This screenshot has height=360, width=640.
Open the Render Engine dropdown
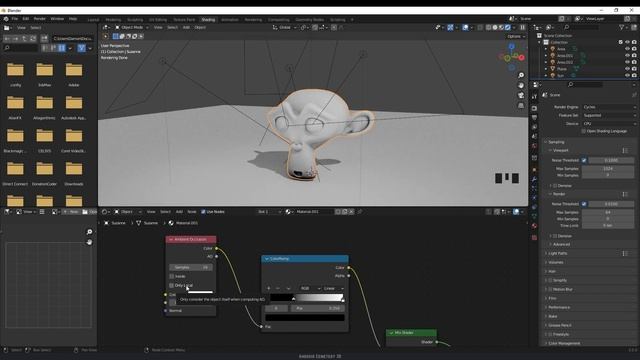[x=609, y=107]
